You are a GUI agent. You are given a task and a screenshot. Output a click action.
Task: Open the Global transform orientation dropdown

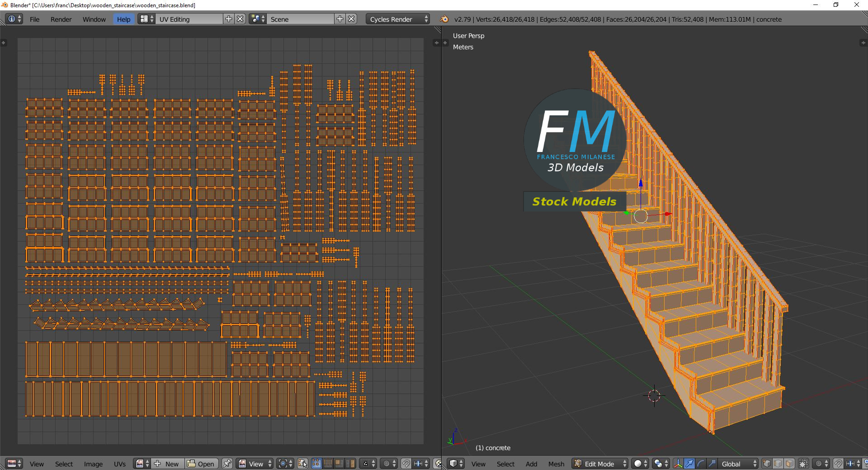tap(738, 464)
